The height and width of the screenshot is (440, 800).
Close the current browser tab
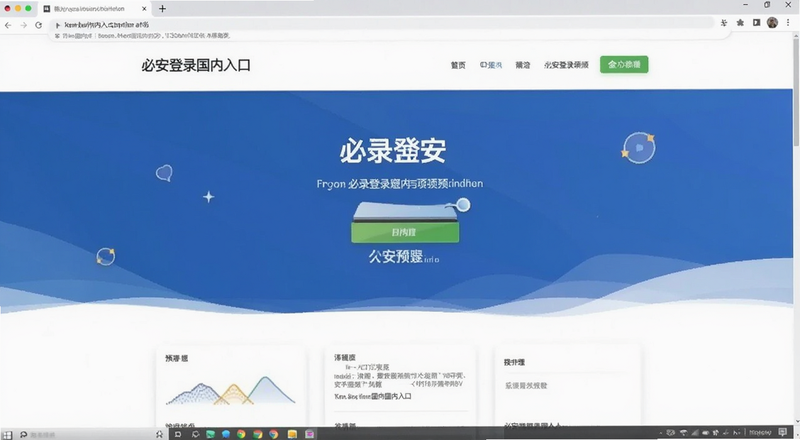coord(144,9)
